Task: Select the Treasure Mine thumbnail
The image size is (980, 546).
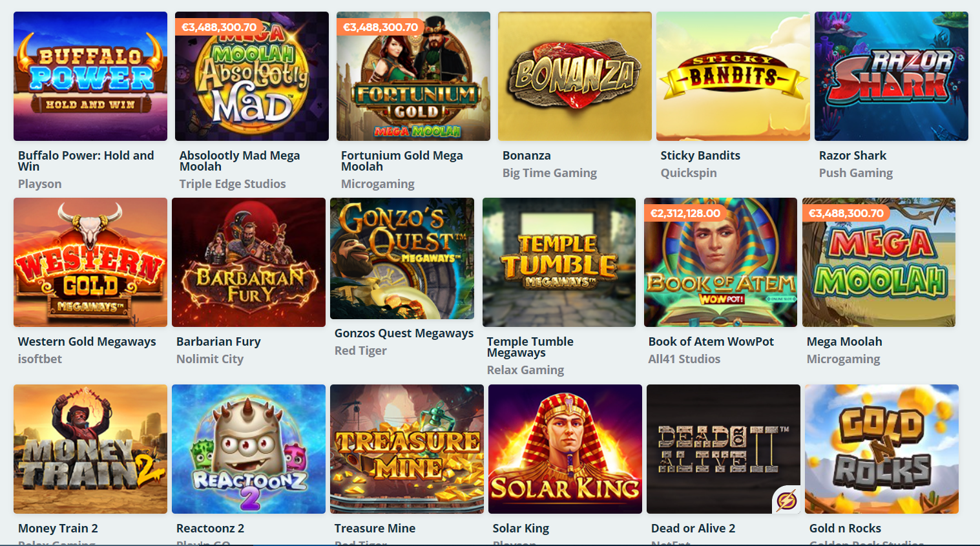Action: 407,449
